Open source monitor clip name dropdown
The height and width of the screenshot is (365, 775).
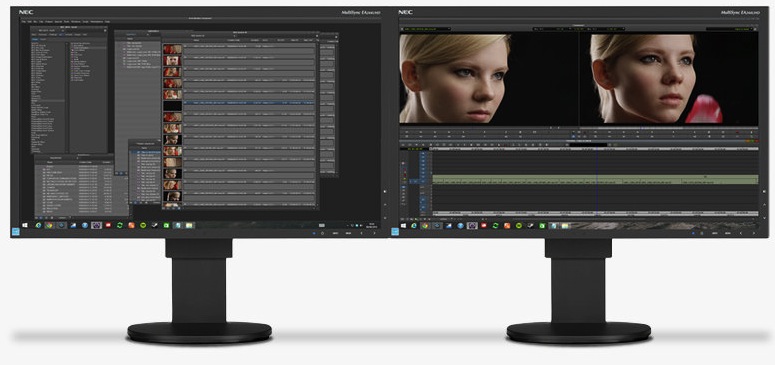click(x=426, y=29)
